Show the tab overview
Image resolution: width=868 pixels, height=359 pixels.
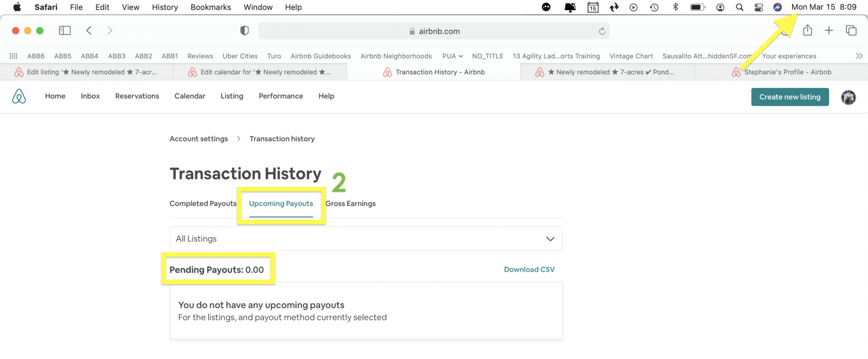point(851,30)
